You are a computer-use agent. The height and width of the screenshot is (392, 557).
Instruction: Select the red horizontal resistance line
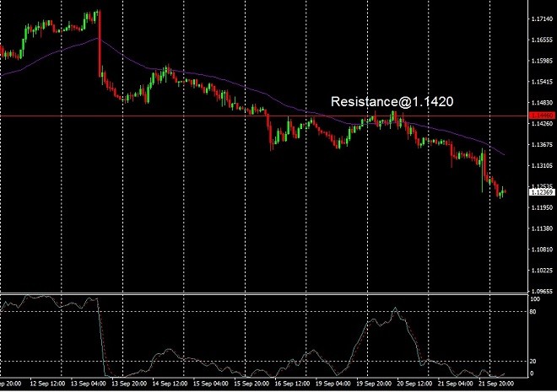click(x=264, y=115)
